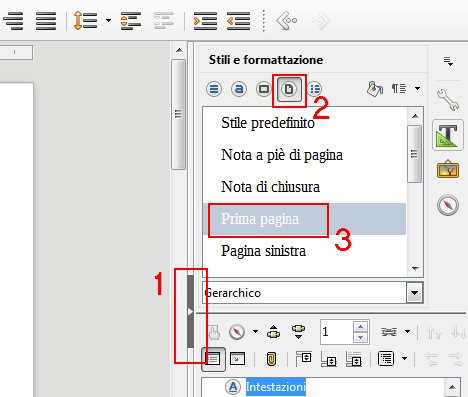The width and height of the screenshot is (468, 397).
Task: Click the demote level right-arrow icon
Action: pyautogui.click(x=456, y=359)
